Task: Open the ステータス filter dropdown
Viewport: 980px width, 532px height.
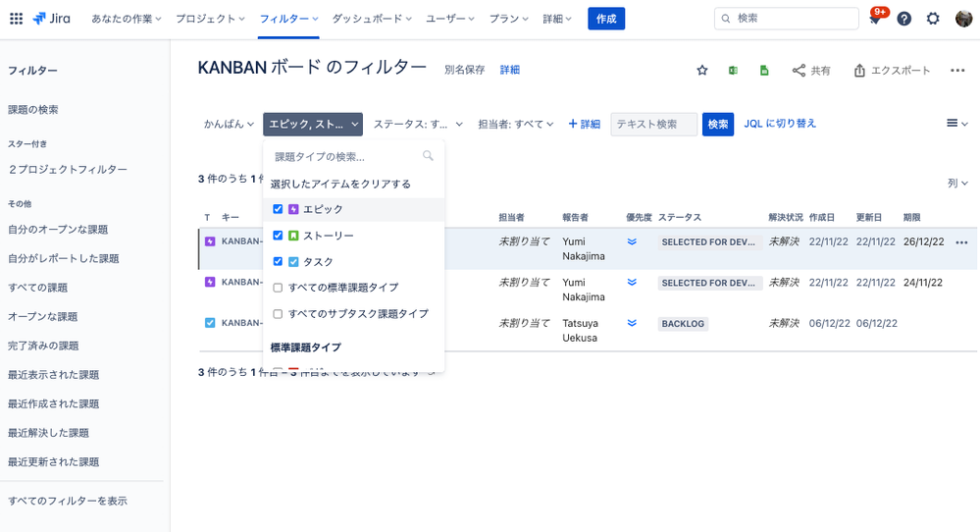Action: 418,124
